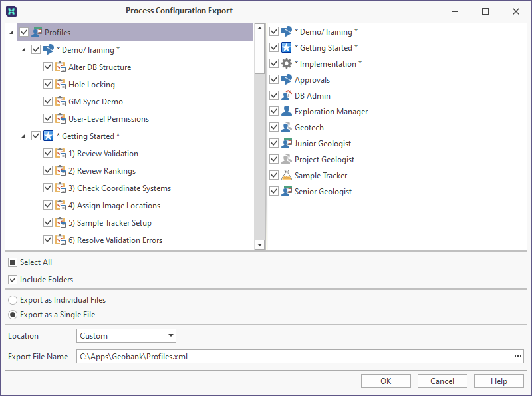Uncheck Exploration Manager checkbox
The width and height of the screenshot is (532, 396).
click(274, 111)
